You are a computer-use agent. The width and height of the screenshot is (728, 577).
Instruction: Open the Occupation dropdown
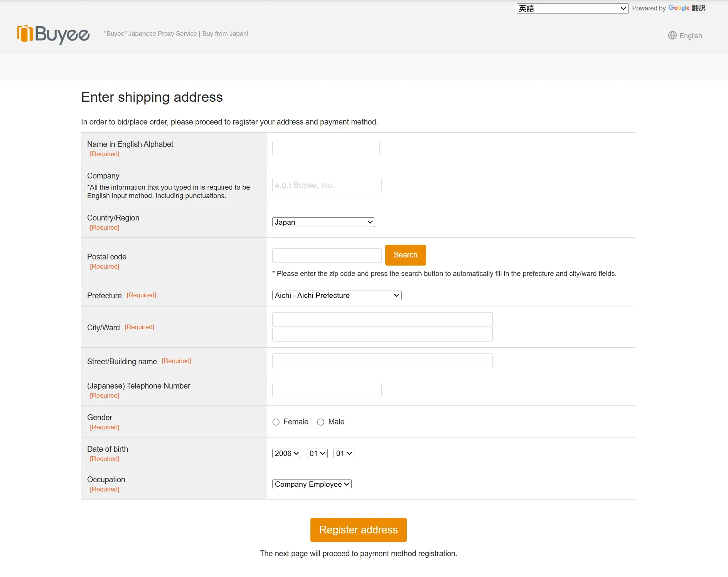point(312,484)
